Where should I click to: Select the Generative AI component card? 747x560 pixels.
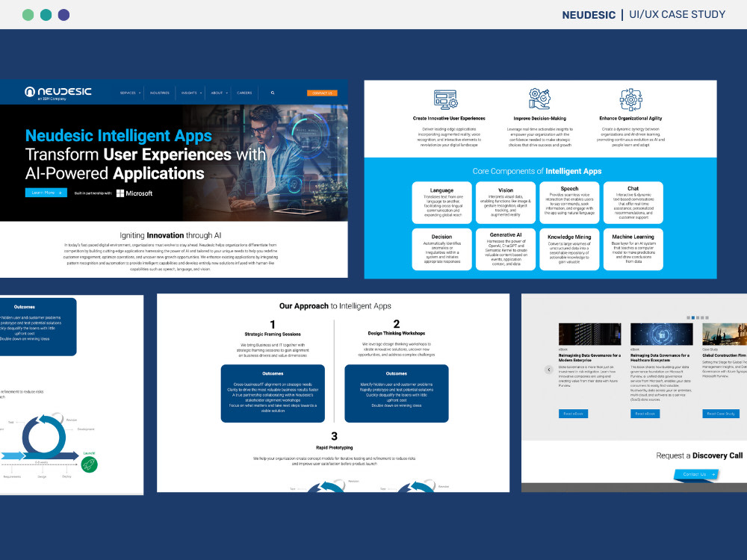click(x=506, y=249)
